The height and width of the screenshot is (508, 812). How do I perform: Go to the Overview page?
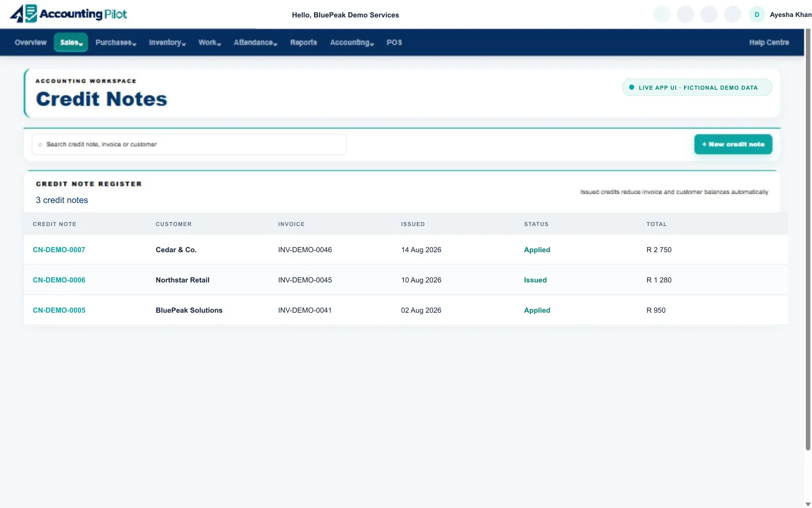click(31, 43)
